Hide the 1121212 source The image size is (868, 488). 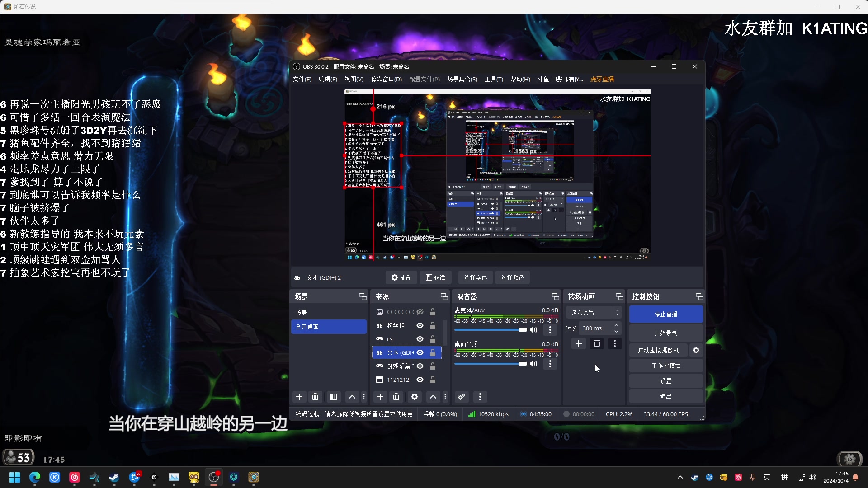tap(420, 380)
